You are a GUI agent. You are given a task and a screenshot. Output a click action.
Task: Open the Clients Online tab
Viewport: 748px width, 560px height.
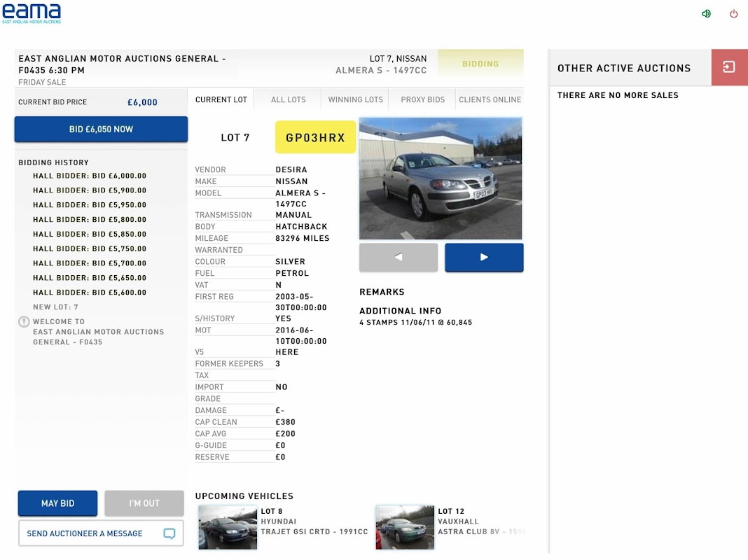click(490, 99)
